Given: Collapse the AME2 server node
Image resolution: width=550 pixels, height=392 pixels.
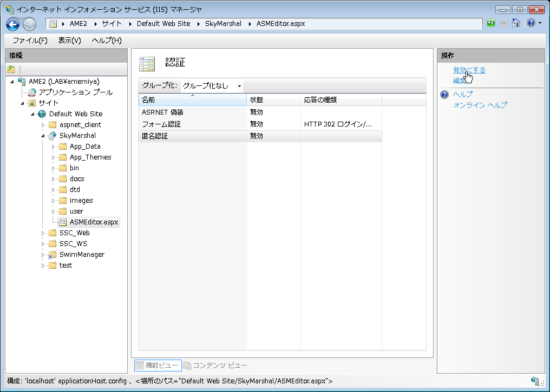Looking at the screenshot, I should pos(12,82).
